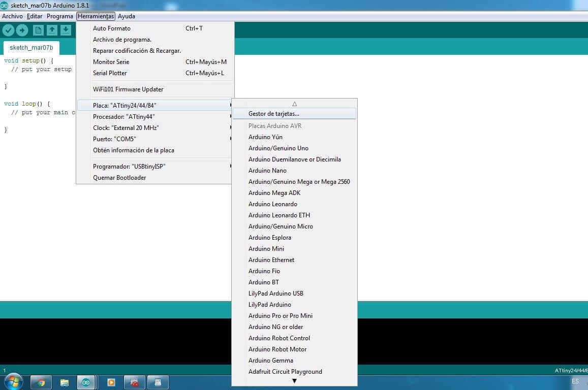Image resolution: width=588 pixels, height=390 pixels.
Task: Click the Open sketch up-arrow icon
Action: pos(52,30)
